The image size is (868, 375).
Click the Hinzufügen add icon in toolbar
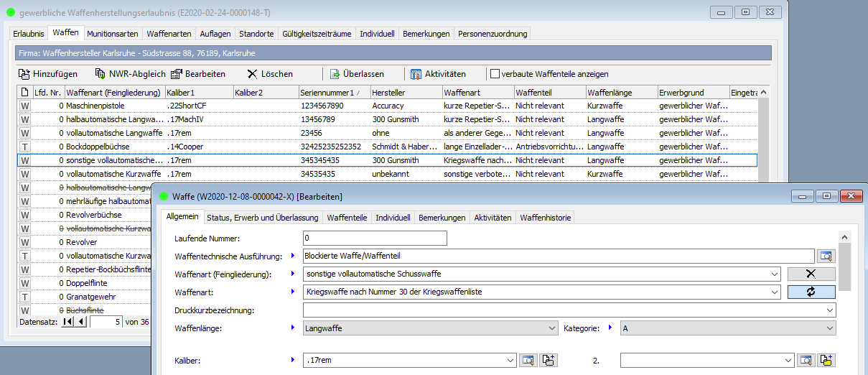[x=24, y=74]
